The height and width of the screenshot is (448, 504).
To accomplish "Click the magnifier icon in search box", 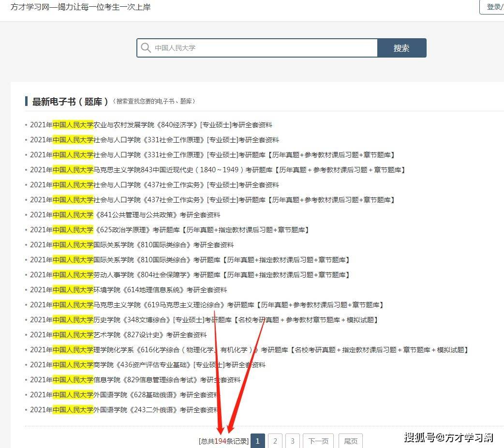I will point(146,48).
